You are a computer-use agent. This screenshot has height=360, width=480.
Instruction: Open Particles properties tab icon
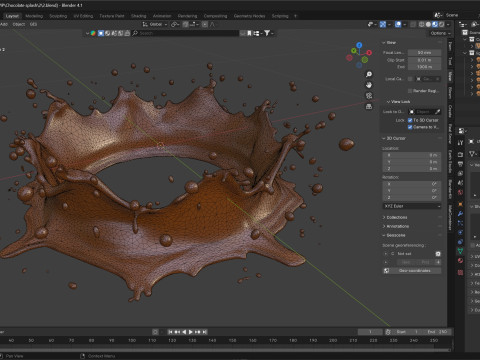460,223
